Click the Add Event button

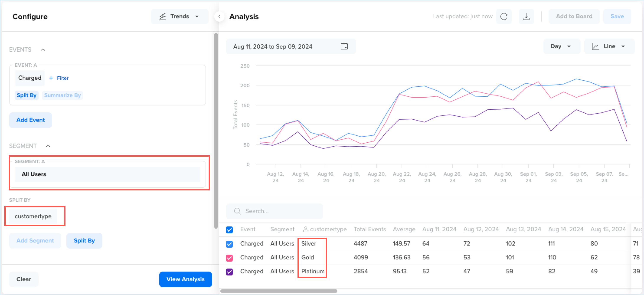[x=31, y=120]
